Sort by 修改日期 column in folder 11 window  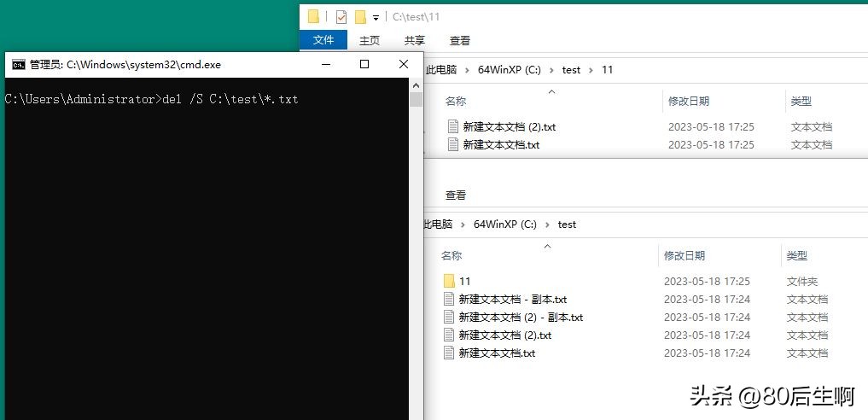point(689,102)
